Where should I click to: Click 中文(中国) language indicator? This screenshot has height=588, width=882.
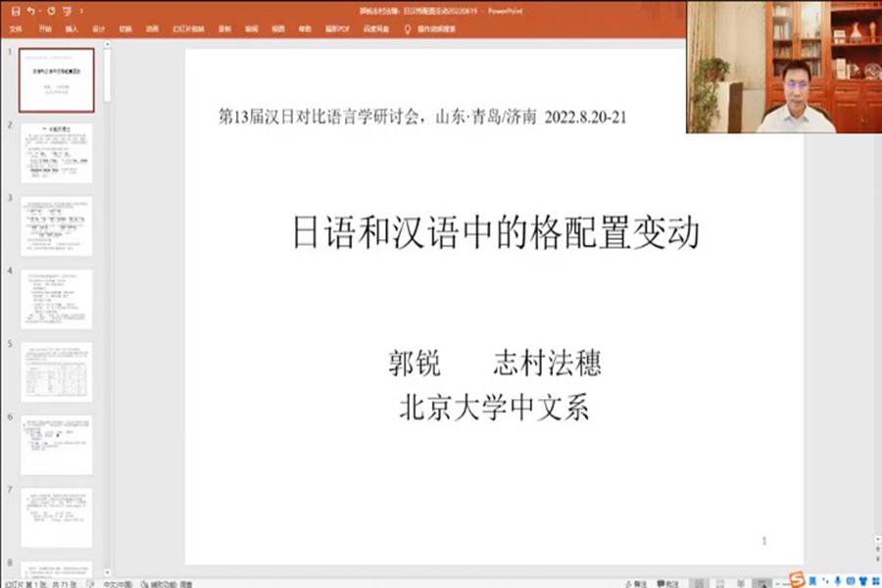click(x=117, y=584)
